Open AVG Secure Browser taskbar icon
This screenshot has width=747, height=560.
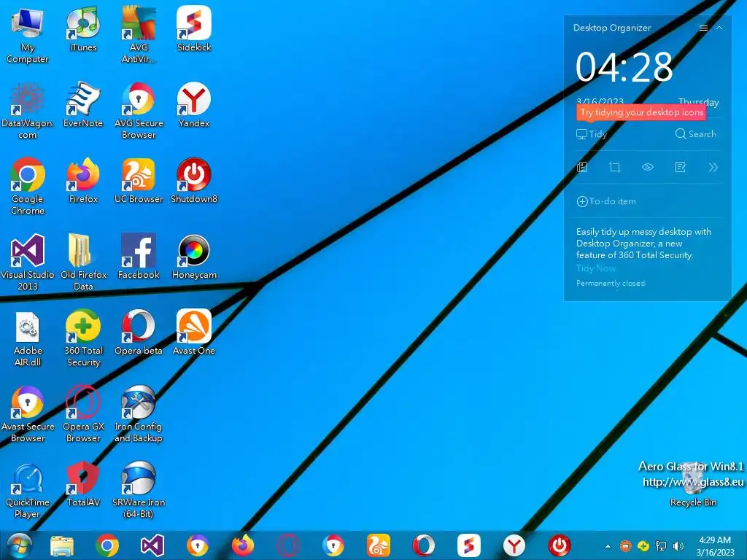pyautogui.click(x=333, y=545)
